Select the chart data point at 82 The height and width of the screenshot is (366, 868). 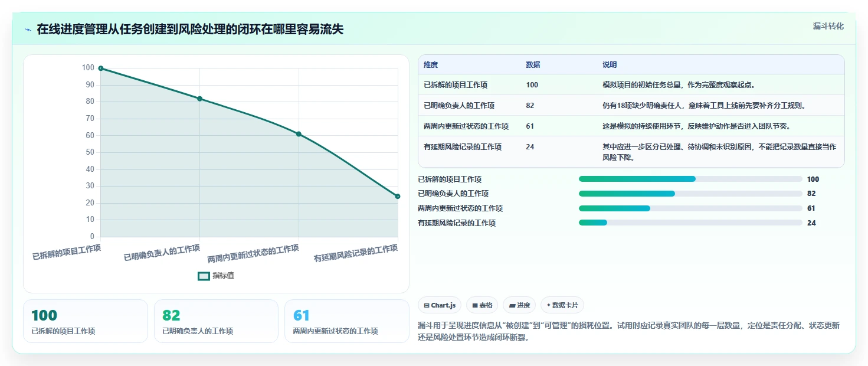pyautogui.click(x=199, y=99)
